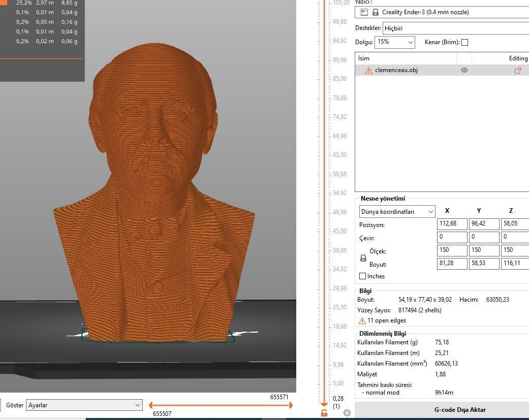This screenshot has height=420, width=529.
Task: Grab the left handle of horizontal slider
Action: [x=151, y=405]
